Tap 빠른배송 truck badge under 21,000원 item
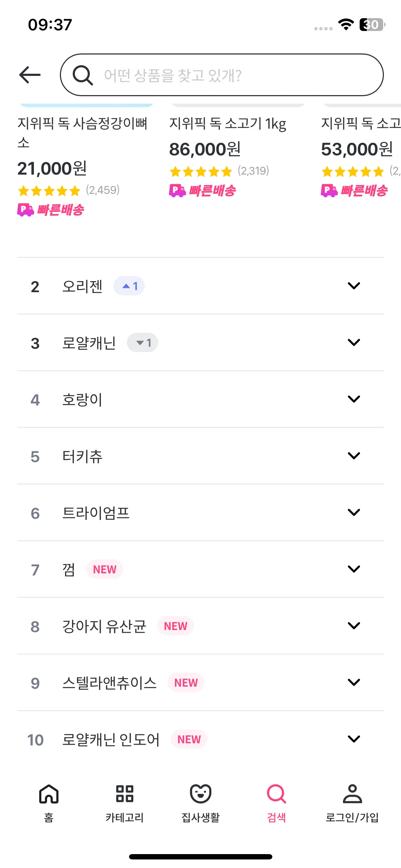The image size is (401, 868). point(51,210)
